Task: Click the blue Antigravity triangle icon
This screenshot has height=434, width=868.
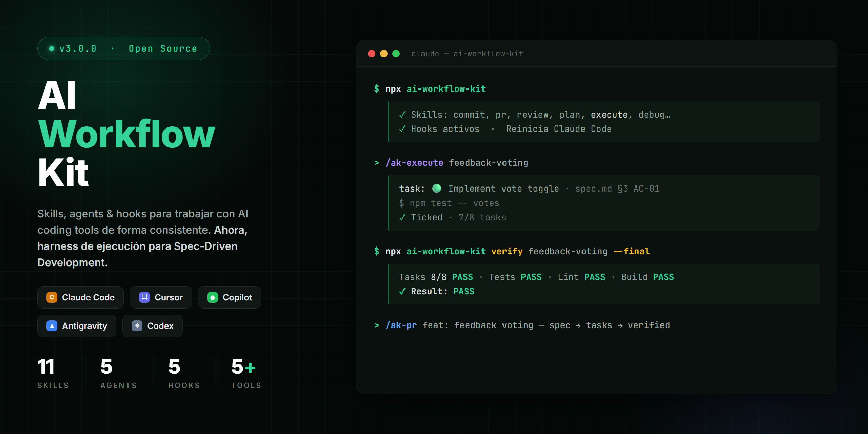Action: (x=52, y=326)
